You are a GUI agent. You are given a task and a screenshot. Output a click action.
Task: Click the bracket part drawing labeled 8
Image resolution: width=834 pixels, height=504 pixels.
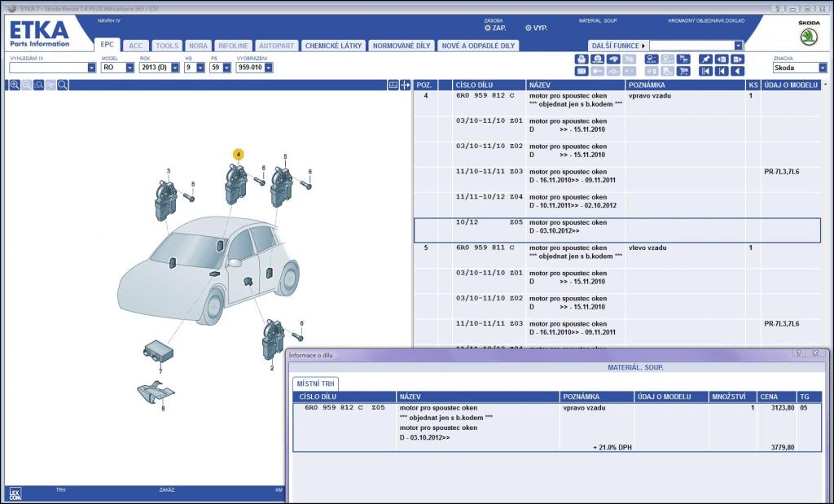[156, 392]
